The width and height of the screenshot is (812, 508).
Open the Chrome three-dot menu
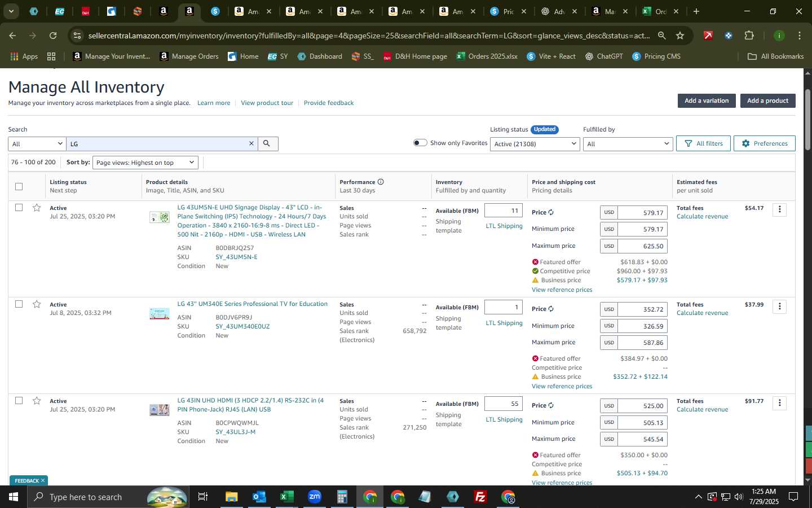pos(800,36)
